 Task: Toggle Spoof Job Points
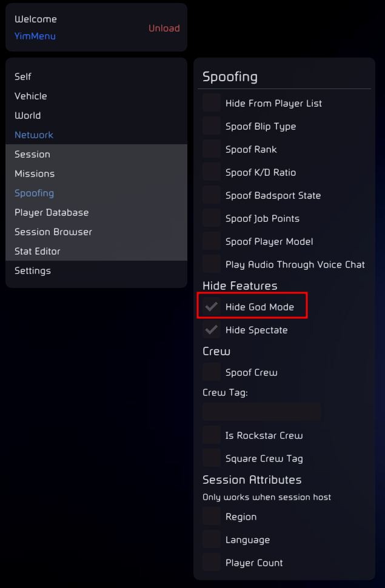(x=211, y=218)
